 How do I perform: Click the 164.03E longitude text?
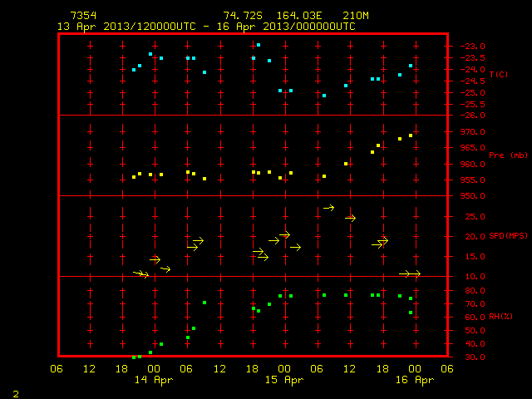[299, 16]
